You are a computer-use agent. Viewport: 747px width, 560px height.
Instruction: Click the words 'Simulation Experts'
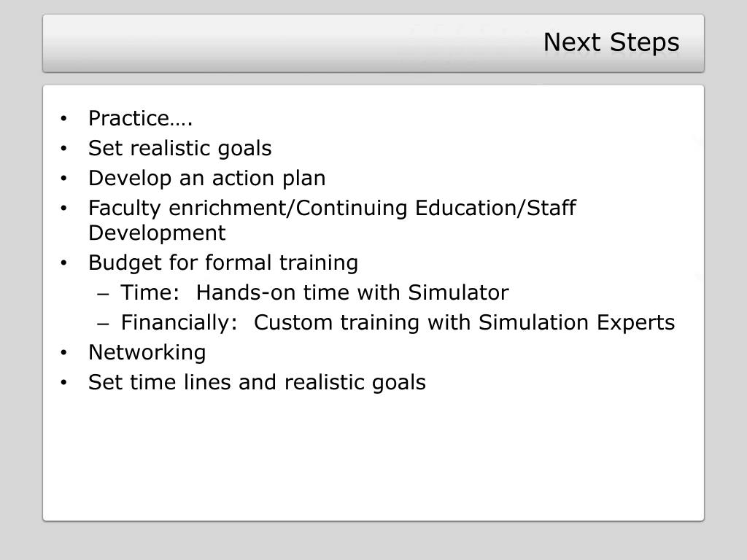[x=577, y=322]
